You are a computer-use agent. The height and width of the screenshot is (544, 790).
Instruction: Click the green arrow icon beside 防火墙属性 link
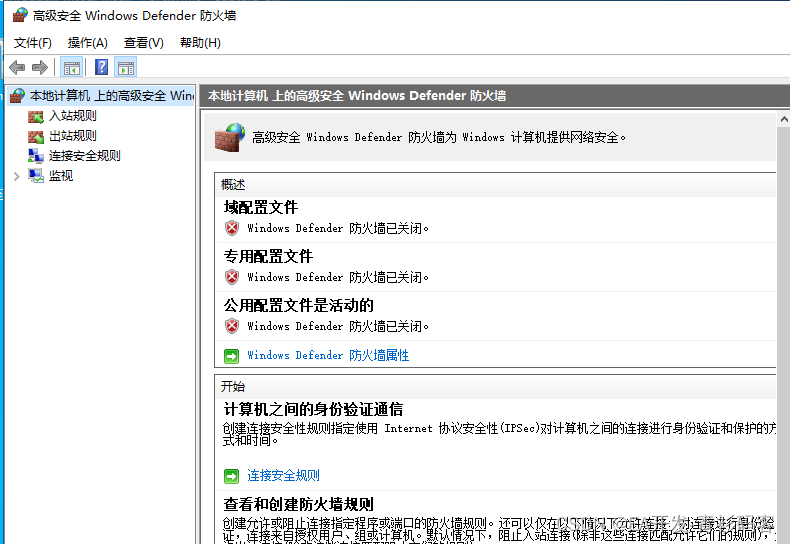point(231,356)
